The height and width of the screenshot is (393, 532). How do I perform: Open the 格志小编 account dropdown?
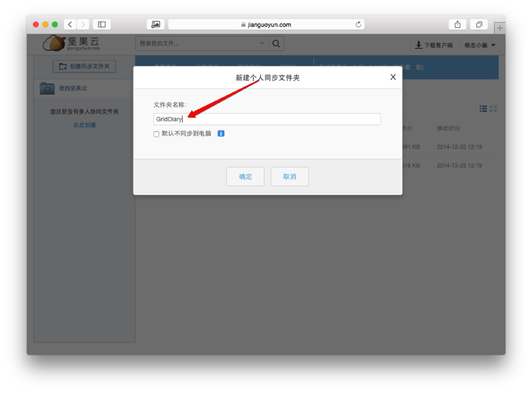(x=480, y=45)
